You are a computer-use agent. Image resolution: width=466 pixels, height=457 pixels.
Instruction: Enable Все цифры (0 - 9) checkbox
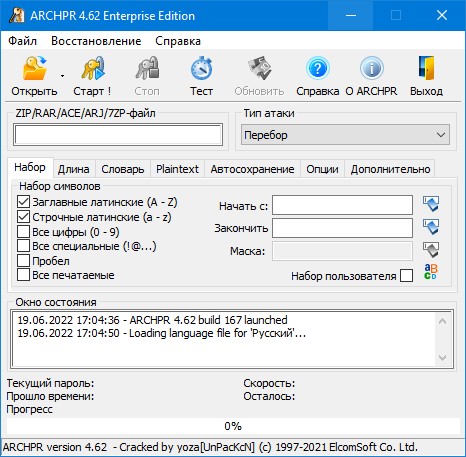pos(23,232)
